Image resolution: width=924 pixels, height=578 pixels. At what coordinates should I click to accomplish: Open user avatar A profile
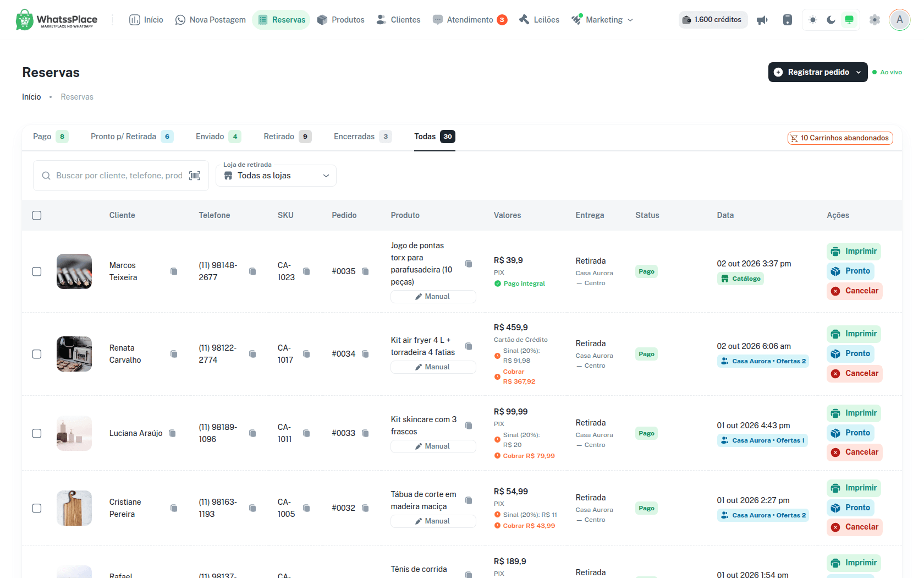click(x=900, y=20)
